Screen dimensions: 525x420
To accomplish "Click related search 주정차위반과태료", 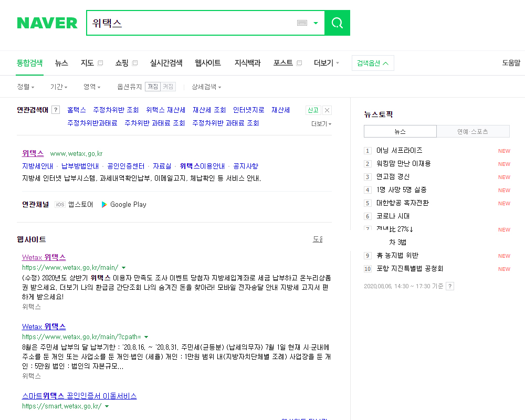I will (x=92, y=123).
